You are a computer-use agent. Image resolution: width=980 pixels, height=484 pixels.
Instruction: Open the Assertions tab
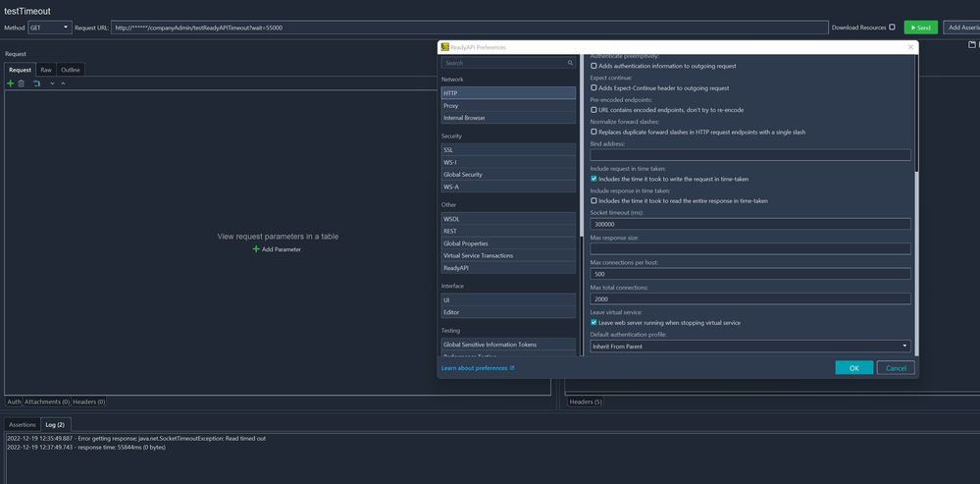pos(23,424)
